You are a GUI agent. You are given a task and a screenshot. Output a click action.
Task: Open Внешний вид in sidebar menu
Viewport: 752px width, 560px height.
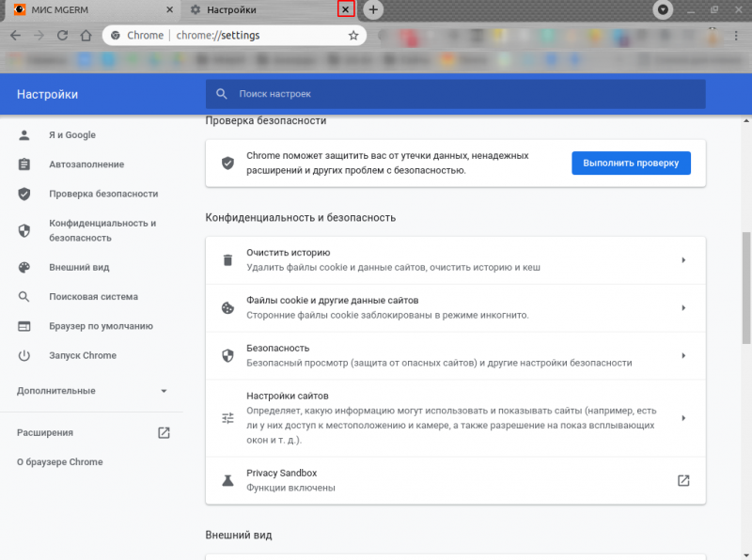coord(79,267)
